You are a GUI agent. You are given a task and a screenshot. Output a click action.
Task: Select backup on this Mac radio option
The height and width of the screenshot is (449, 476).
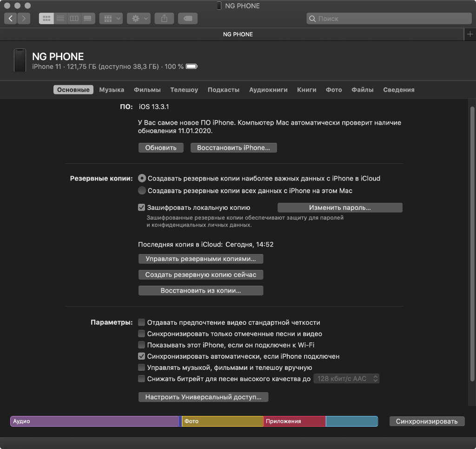point(142,191)
